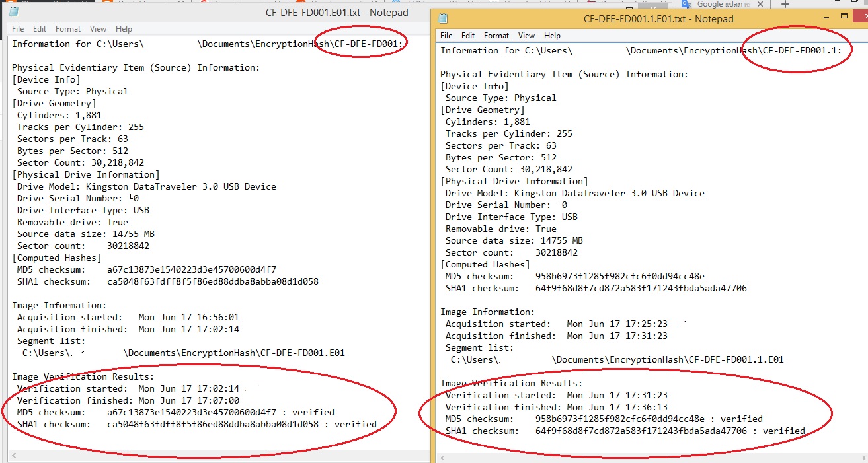Click 'Acquisition started: Mon Jun 17 16:56:01' line
Screen dimensions: 868x463
pyautogui.click(x=128, y=317)
